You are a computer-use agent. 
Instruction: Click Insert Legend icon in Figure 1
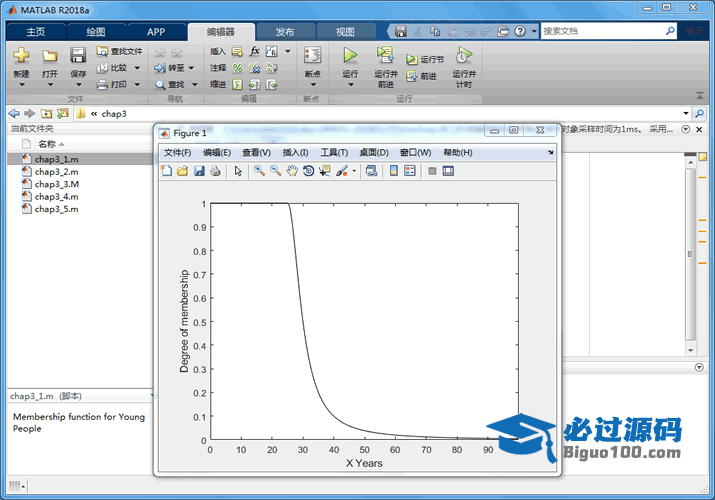410,171
